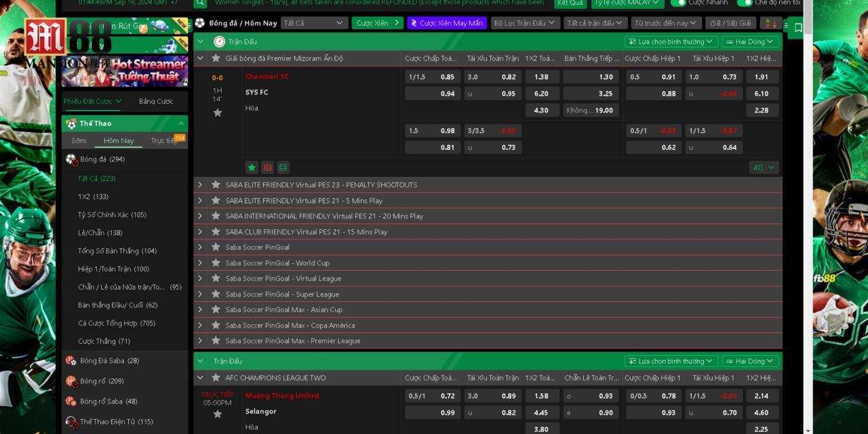Open the first Hai Dòng dropdown

750,41
